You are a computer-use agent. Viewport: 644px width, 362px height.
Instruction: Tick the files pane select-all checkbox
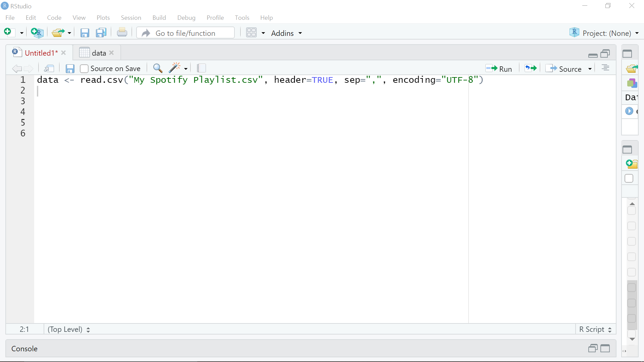click(x=629, y=178)
